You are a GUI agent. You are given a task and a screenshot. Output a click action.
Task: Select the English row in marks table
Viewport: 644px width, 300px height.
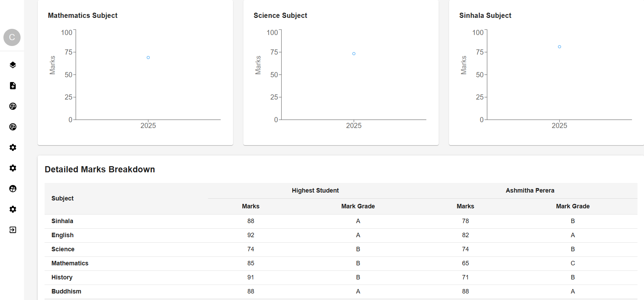[62, 235]
